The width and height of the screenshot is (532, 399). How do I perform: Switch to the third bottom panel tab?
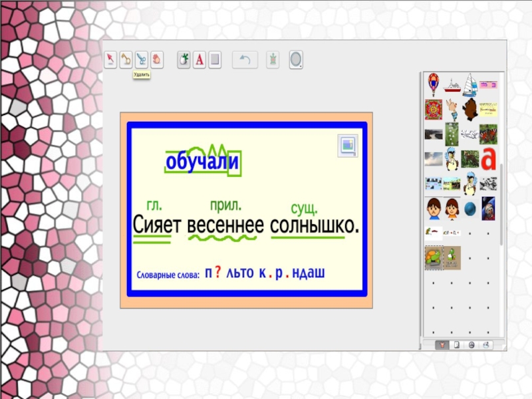click(471, 345)
